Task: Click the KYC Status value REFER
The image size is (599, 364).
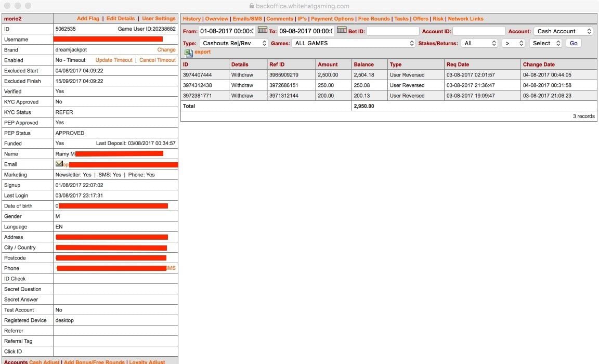Action: pos(64,112)
